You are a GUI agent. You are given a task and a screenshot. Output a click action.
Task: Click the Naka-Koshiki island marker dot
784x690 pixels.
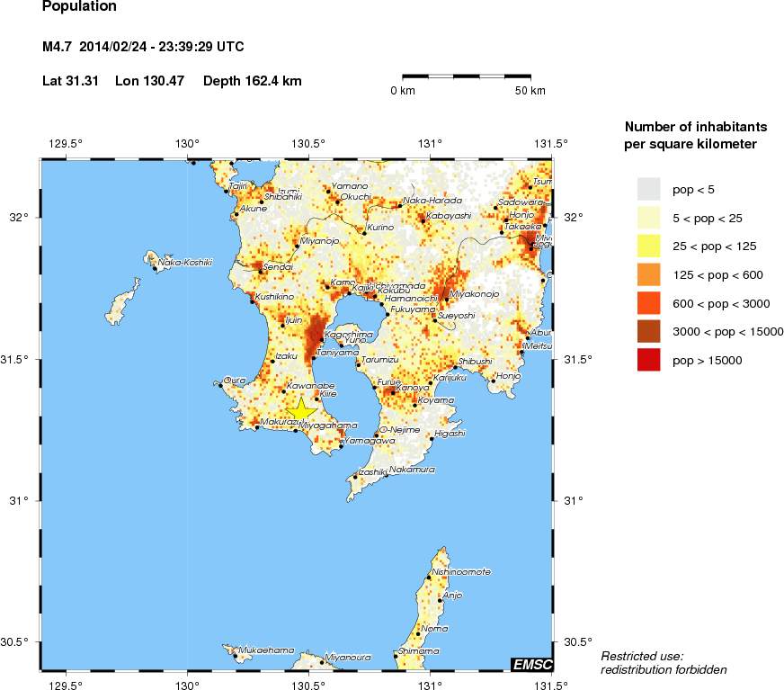pos(155,268)
